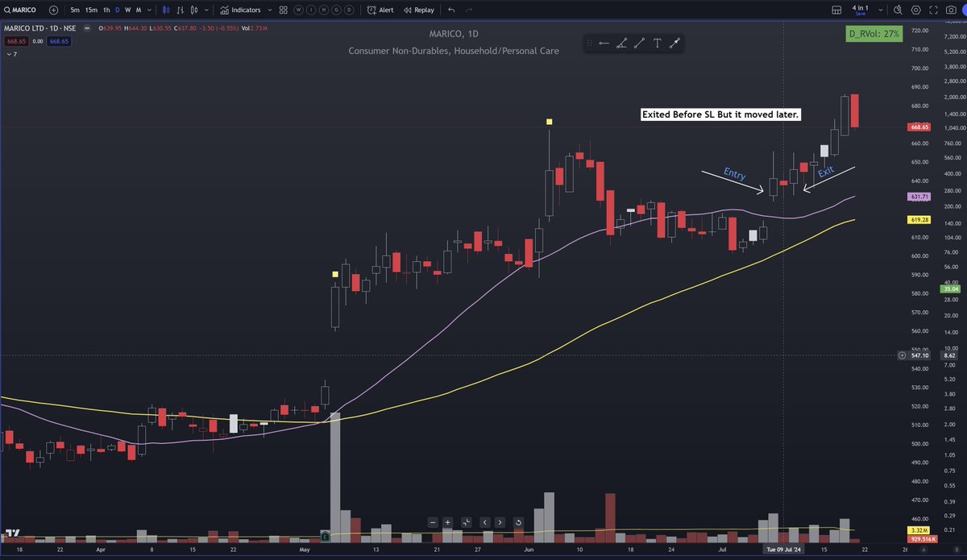
Task: Click the maximize chart control icon
Action: [467, 522]
